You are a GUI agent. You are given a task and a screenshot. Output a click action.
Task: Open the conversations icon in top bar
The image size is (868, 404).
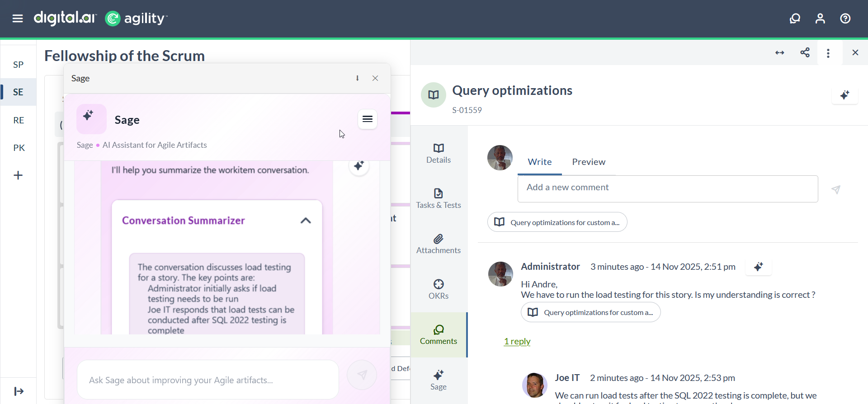pos(795,19)
